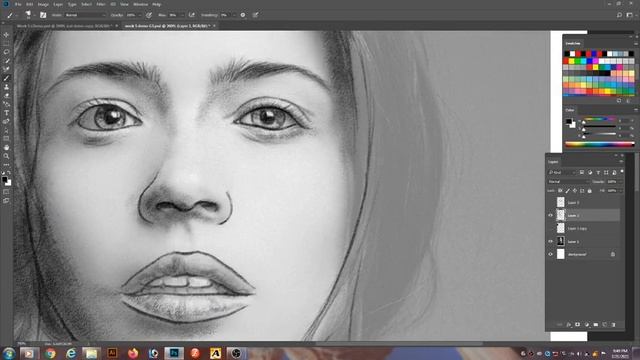This screenshot has width=640, height=360.
Task: Show the hidden Layer 3
Action: click(x=550, y=202)
